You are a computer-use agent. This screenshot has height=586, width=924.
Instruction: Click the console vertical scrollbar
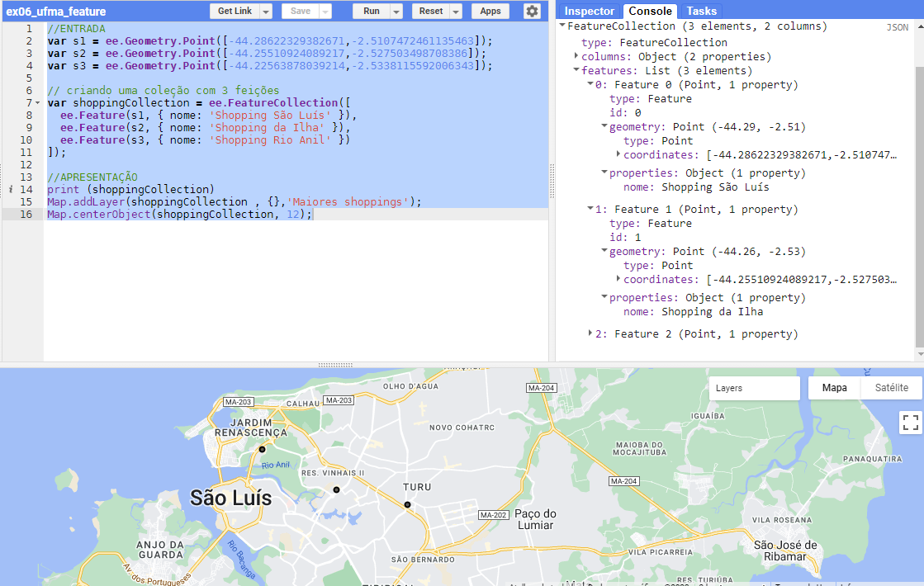tap(920, 206)
